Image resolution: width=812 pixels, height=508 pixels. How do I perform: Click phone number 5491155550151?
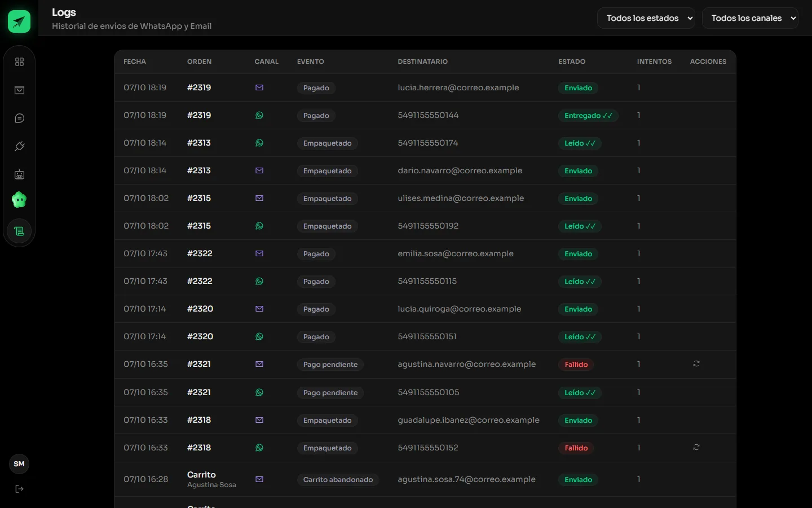pyautogui.click(x=427, y=336)
